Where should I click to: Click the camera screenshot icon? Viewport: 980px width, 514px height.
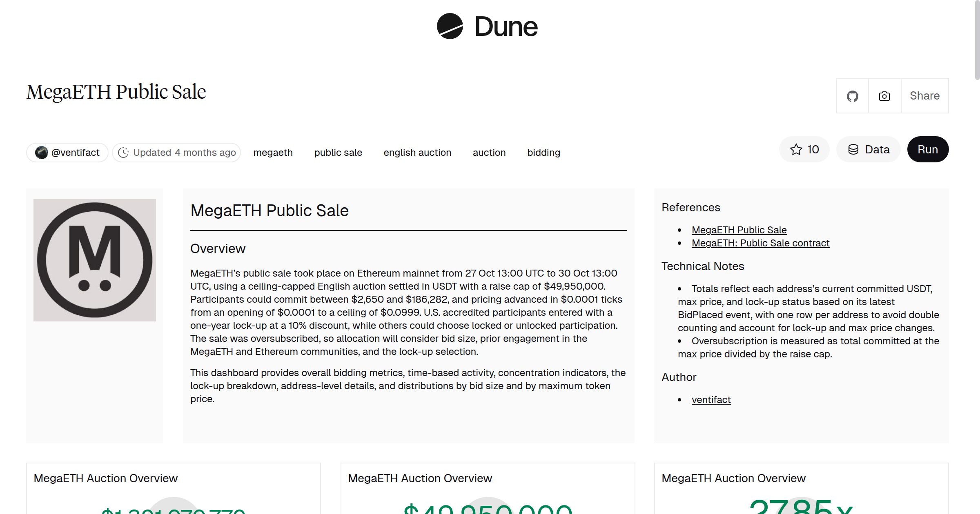point(884,95)
